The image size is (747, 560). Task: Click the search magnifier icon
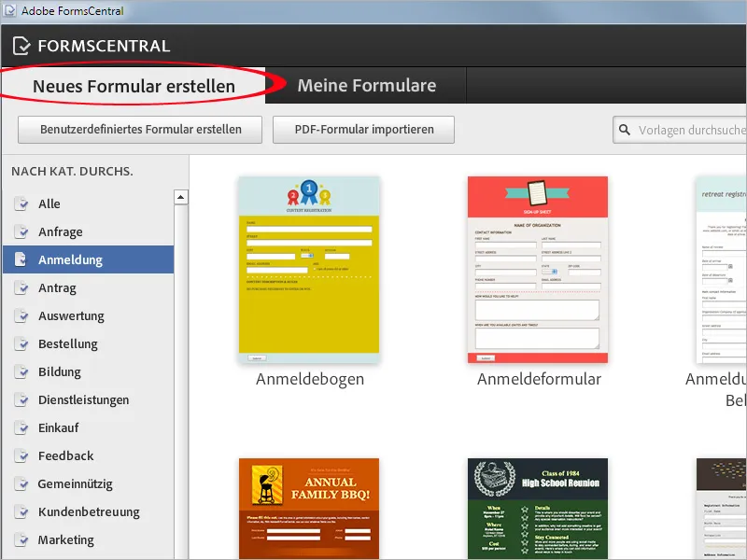point(624,130)
